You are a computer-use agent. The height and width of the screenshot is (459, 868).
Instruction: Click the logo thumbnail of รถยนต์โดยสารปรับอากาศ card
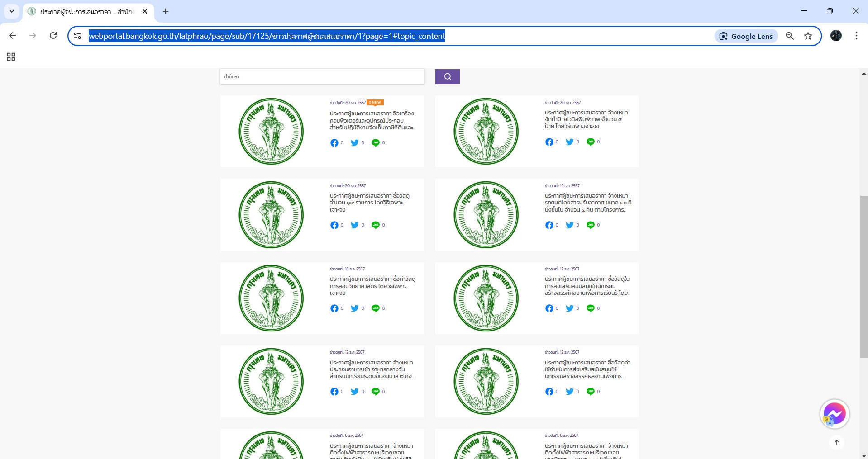coord(486,215)
